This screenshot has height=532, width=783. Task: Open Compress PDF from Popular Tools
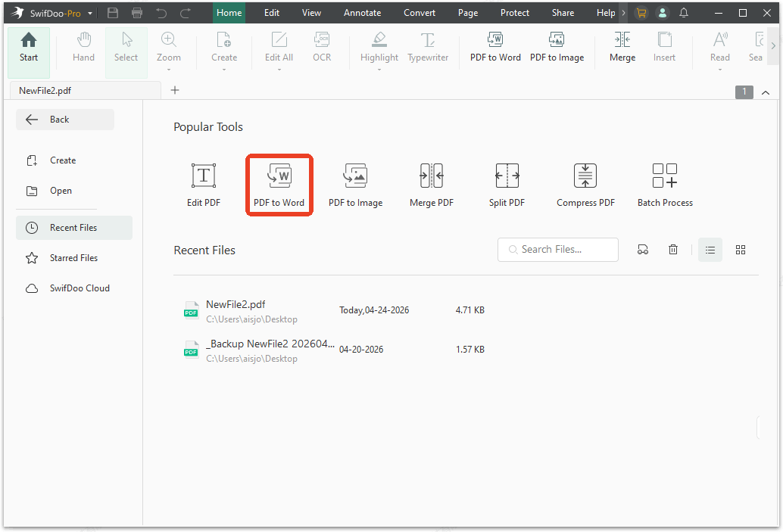[x=585, y=184]
